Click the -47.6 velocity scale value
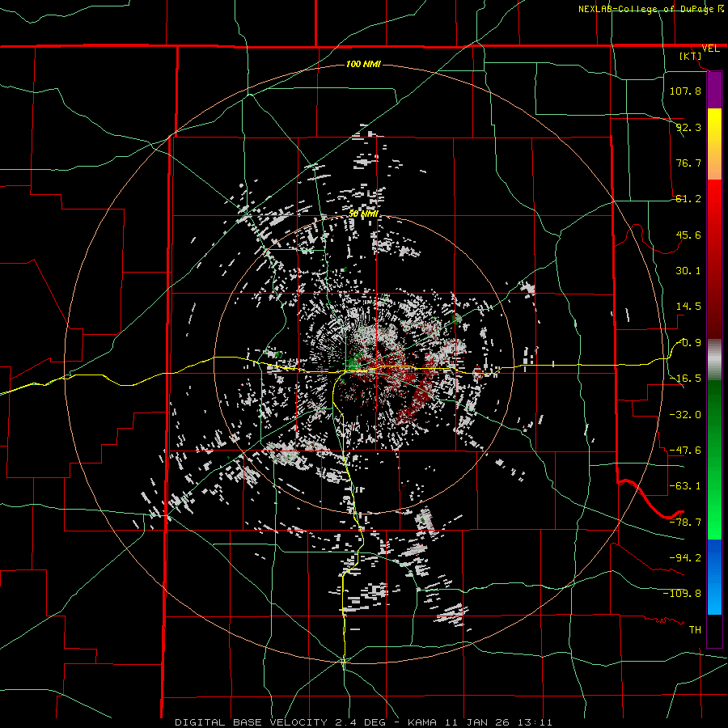The image size is (728, 728). click(x=685, y=451)
